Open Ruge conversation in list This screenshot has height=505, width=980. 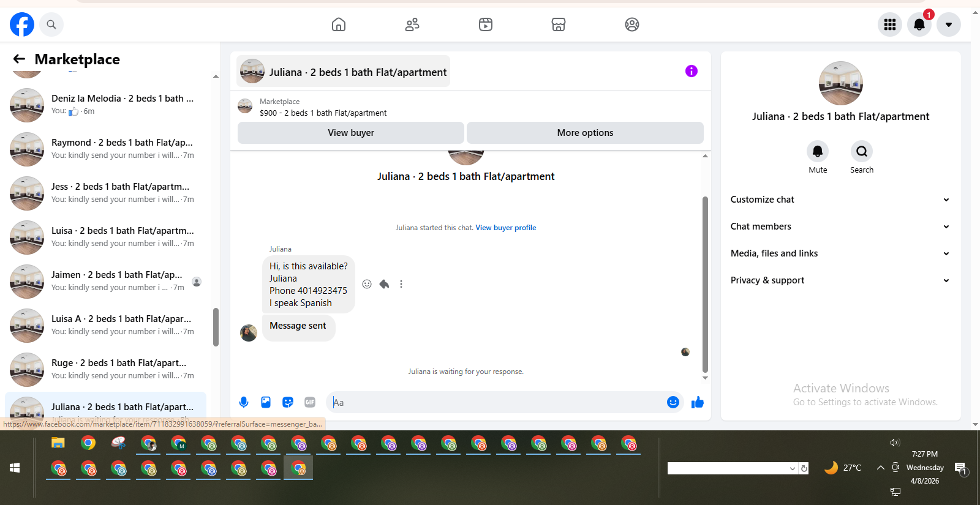tap(105, 369)
